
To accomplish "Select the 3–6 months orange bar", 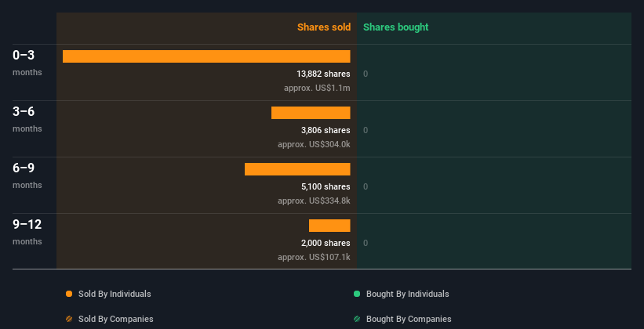I will pyautogui.click(x=311, y=113).
